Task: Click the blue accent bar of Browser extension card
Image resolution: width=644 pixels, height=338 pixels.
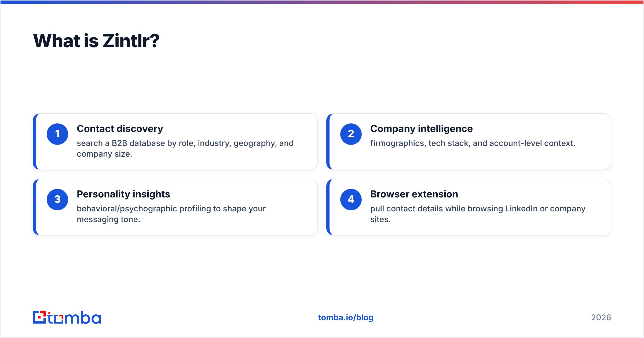Action: (x=328, y=207)
